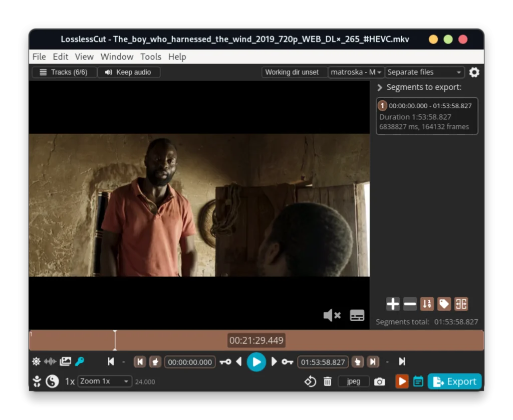Show video thumbnails on the timeline
This screenshot has height=420, width=513.
[65, 361]
